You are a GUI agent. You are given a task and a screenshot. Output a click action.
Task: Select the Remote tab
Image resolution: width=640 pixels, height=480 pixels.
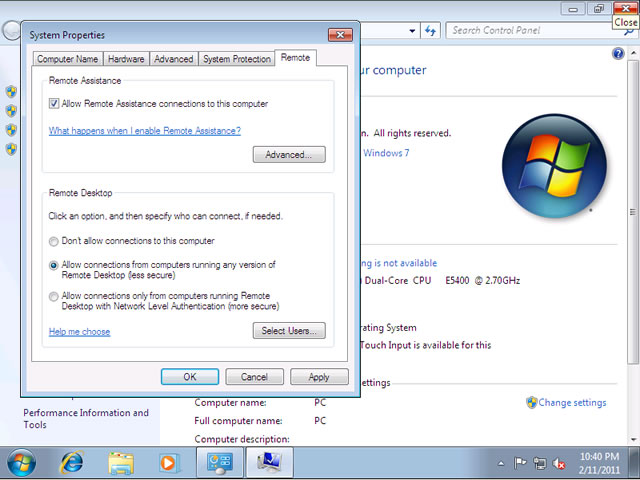(x=296, y=58)
